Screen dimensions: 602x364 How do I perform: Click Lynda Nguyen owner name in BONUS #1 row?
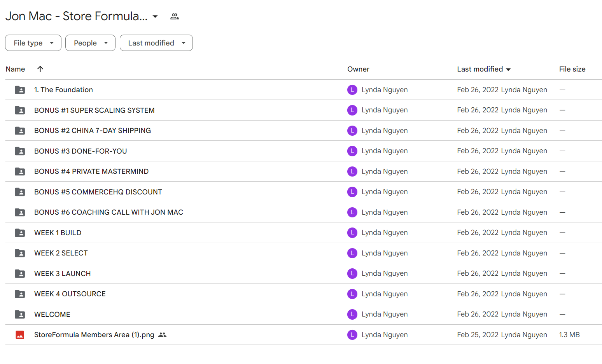385,110
